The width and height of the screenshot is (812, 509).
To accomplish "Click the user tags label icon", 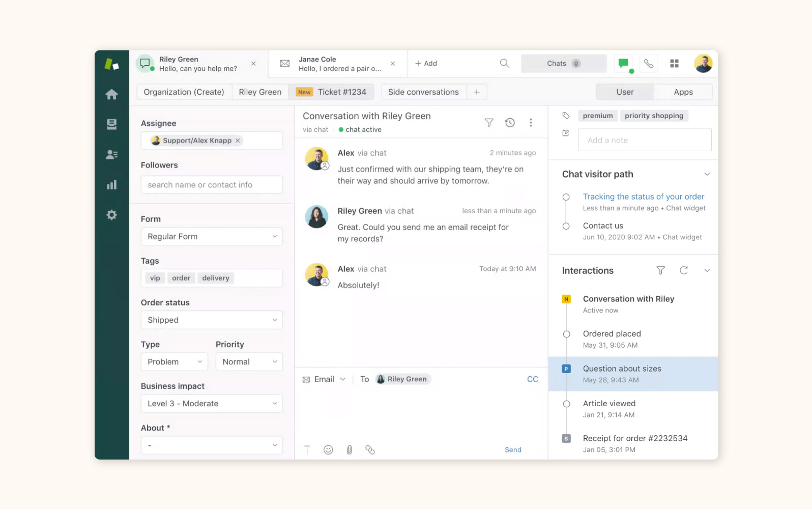I will pyautogui.click(x=566, y=116).
